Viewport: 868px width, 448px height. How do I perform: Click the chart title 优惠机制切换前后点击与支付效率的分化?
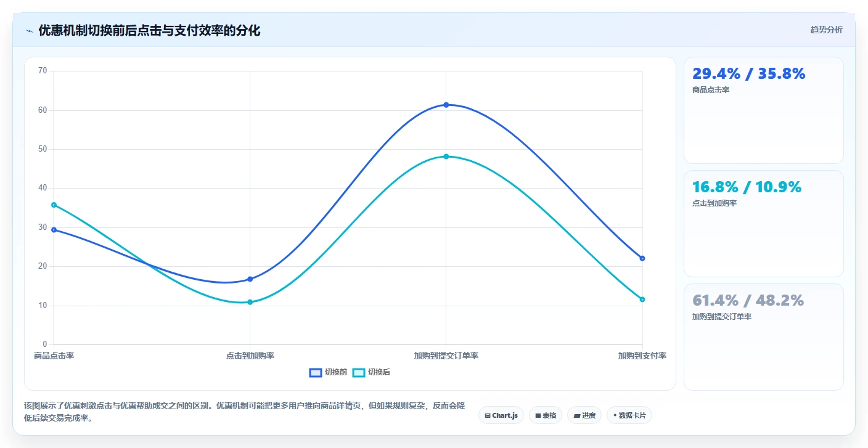click(150, 31)
